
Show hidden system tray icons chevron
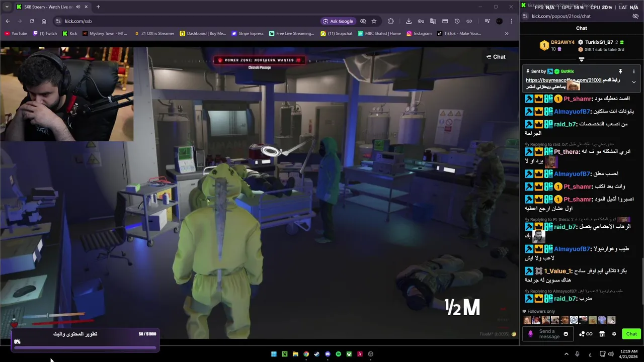566,354
